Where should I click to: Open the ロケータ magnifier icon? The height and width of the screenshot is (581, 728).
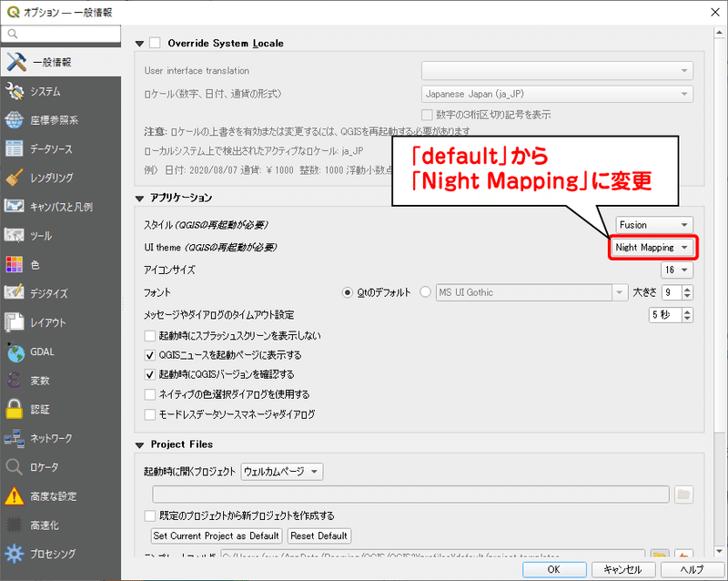[15, 467]
